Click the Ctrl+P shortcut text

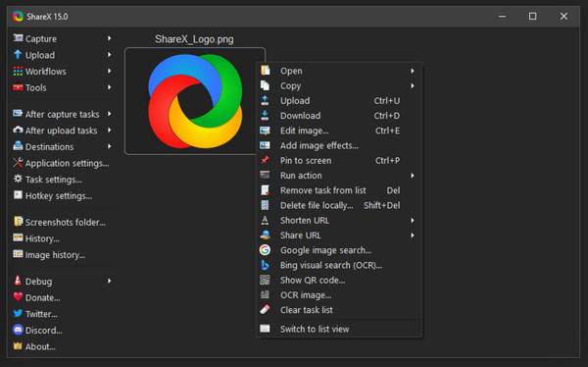(387, 160)
